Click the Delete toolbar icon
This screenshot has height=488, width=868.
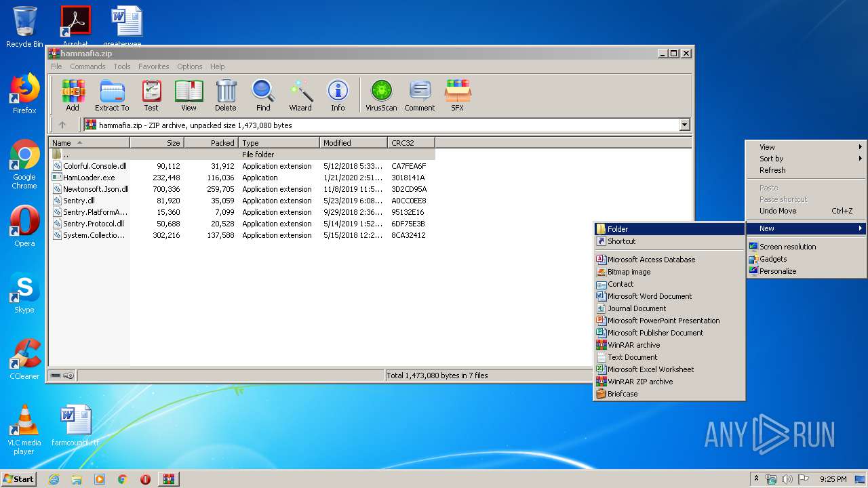226,95
